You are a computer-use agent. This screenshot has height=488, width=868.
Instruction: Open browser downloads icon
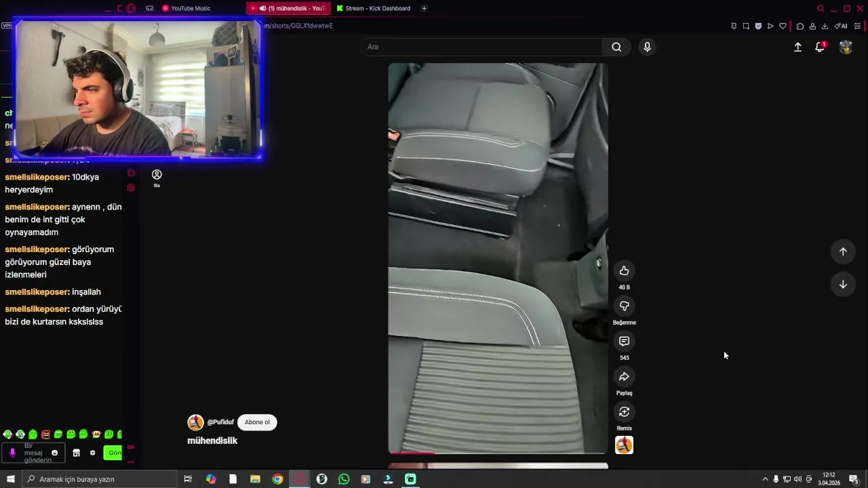(825, 26)
